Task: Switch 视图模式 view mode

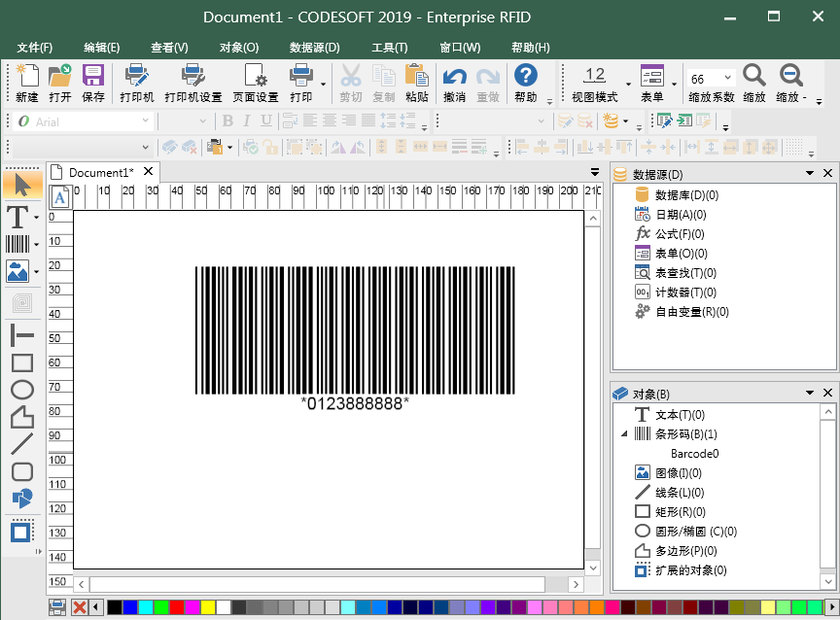Action: pyautogui.click(x=595, y=83)
